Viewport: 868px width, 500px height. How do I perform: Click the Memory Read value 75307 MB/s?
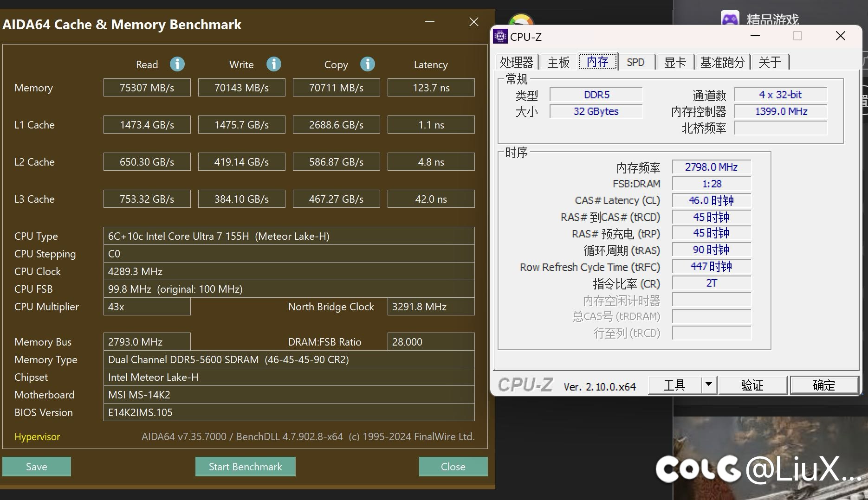click(147, 88)
